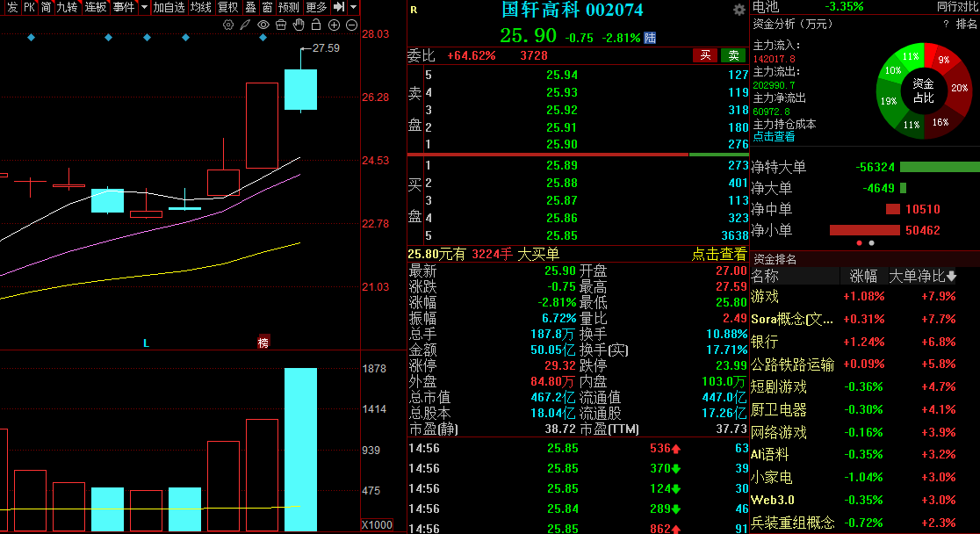Screen dimensions: 980x534
Task: Open chart settings gear icon
Action: [x=228, y=25]
